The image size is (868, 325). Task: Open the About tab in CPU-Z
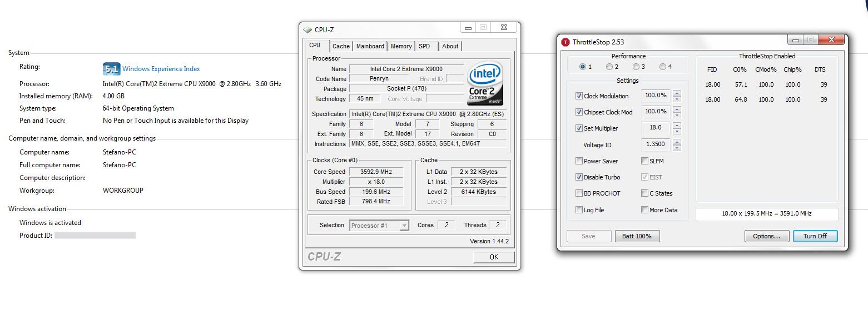point(450,46)
